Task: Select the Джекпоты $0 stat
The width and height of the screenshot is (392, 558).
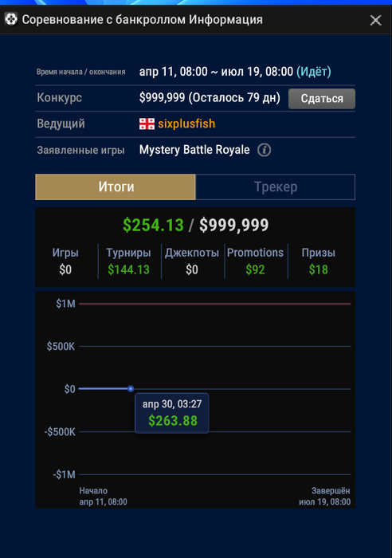Action: (192, 261)
